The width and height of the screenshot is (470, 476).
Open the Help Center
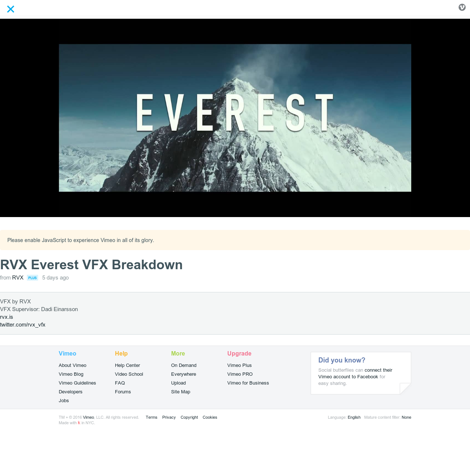pos(127,365)
